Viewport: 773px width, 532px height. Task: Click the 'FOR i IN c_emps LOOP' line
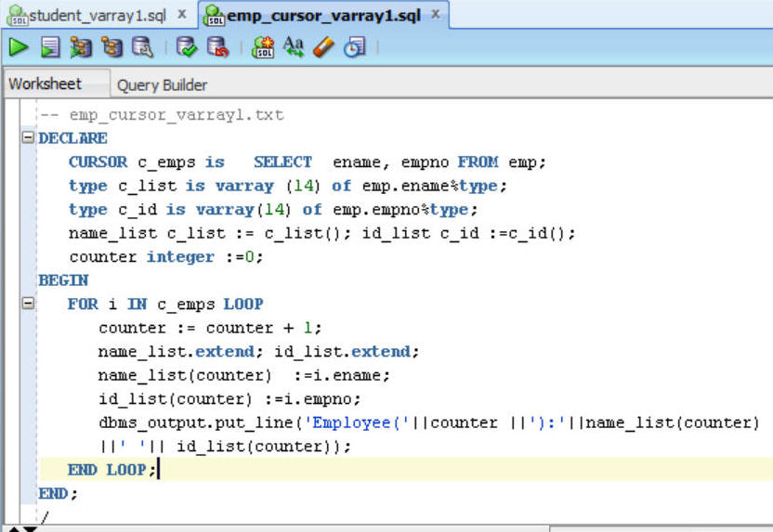coord(165,305)
